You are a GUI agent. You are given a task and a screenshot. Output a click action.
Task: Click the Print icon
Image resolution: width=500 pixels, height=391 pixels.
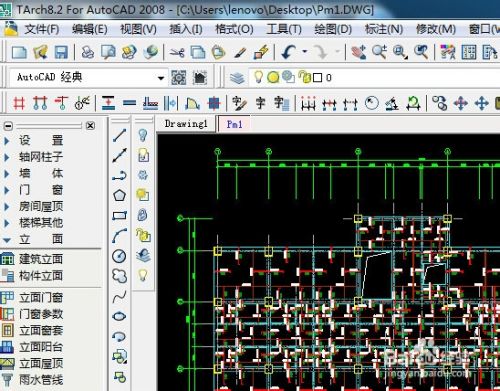coord(87,52)
